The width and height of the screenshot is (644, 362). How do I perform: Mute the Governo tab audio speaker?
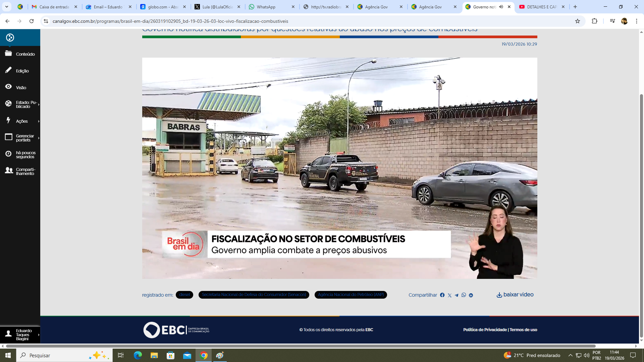(501, 7)
